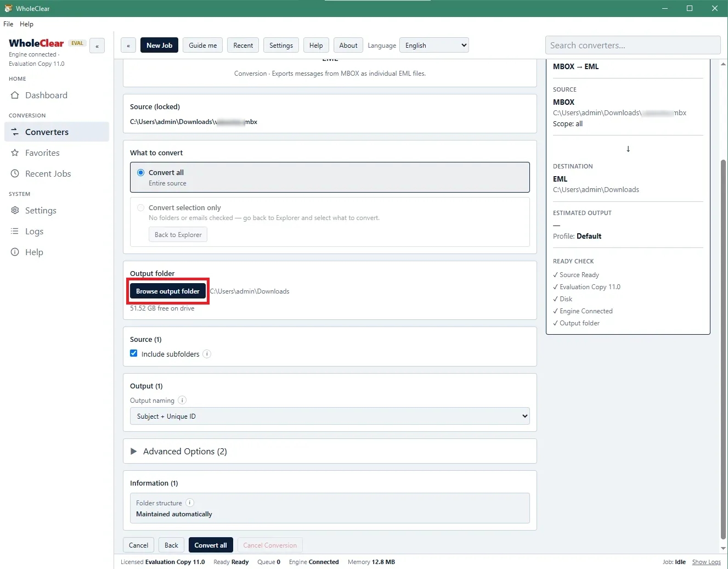
Task: Open the File menu
Action: click(8, 24)
